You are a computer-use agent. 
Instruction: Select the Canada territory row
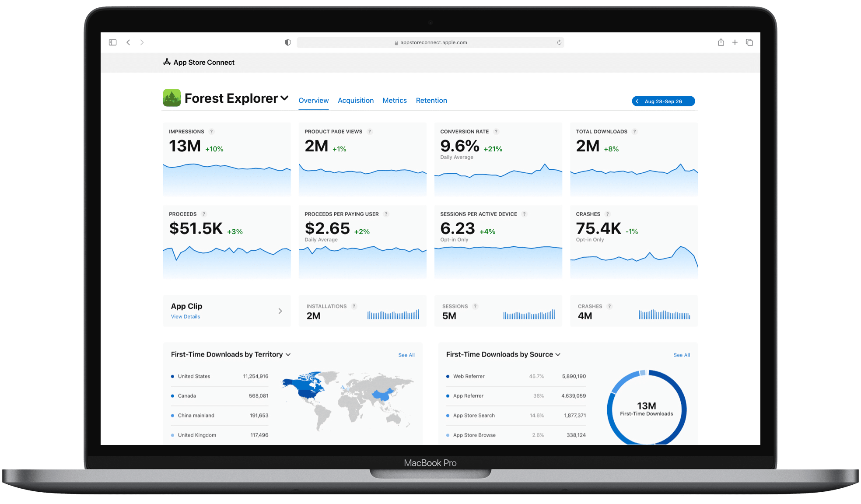pos(220,396)
